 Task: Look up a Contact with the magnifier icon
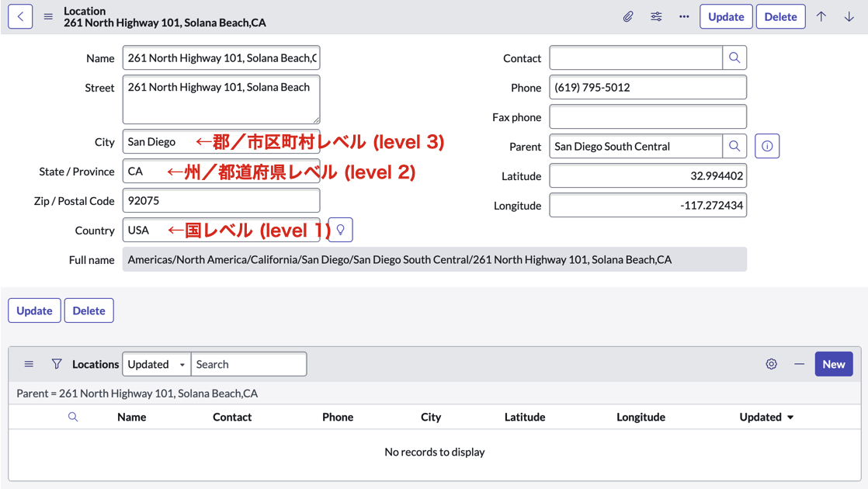tap(734, 57)
